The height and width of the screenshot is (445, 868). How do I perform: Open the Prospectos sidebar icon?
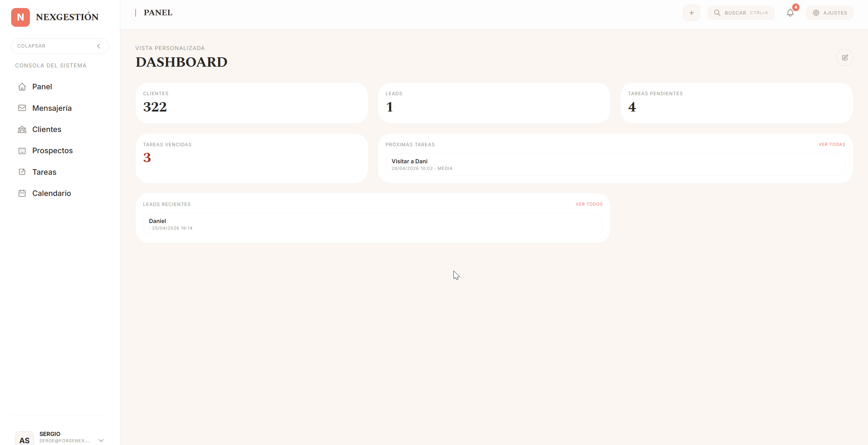(22, 150)
